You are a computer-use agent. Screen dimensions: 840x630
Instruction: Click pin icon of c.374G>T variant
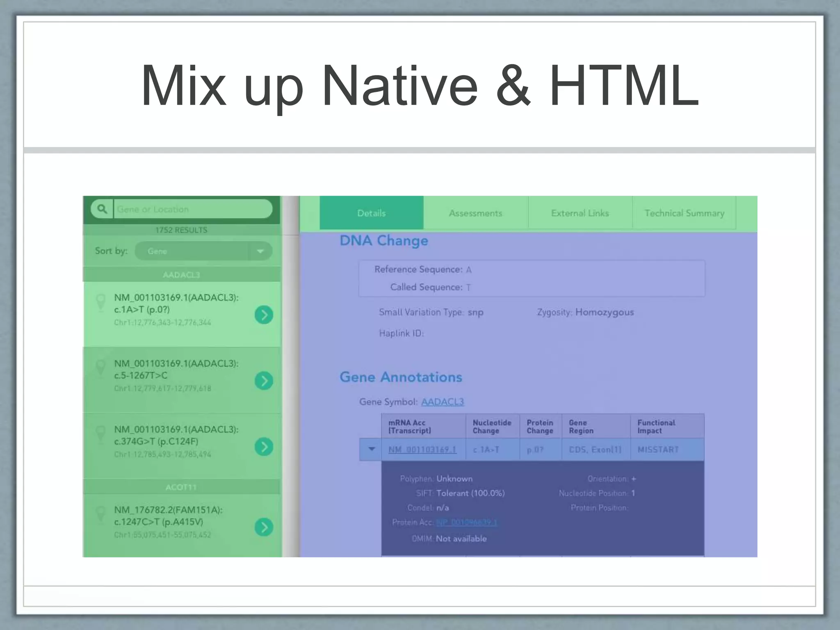pyautogui.click(x=100, y=435)
